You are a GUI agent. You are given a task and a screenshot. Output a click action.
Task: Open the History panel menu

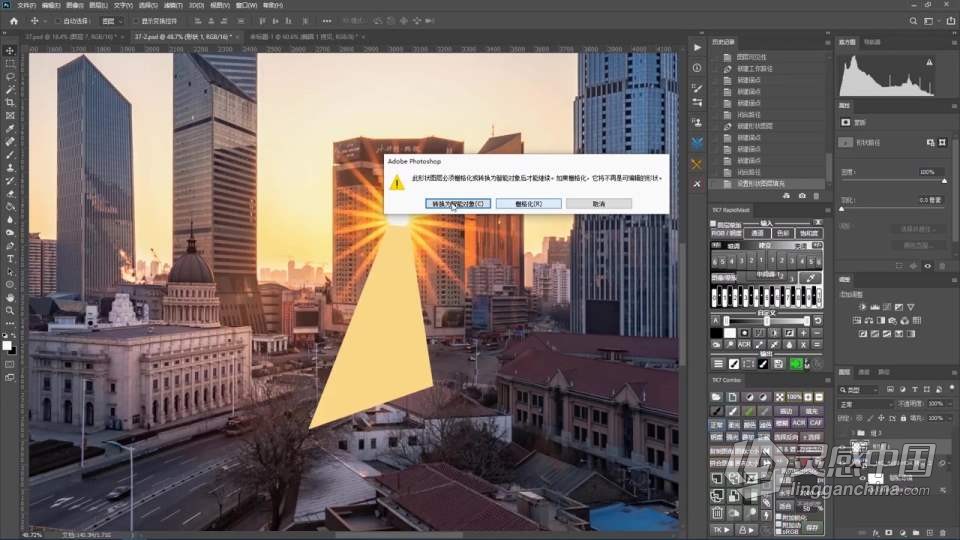(827, 42)
